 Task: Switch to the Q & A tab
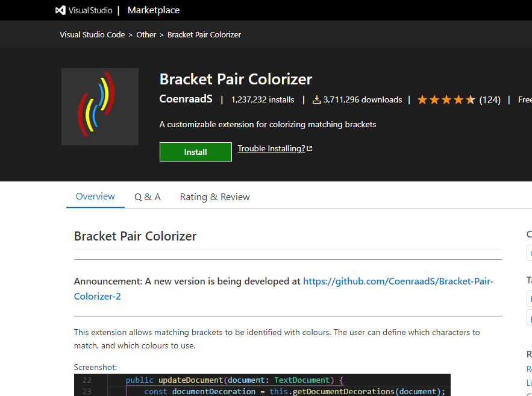[x=147, y=197]
